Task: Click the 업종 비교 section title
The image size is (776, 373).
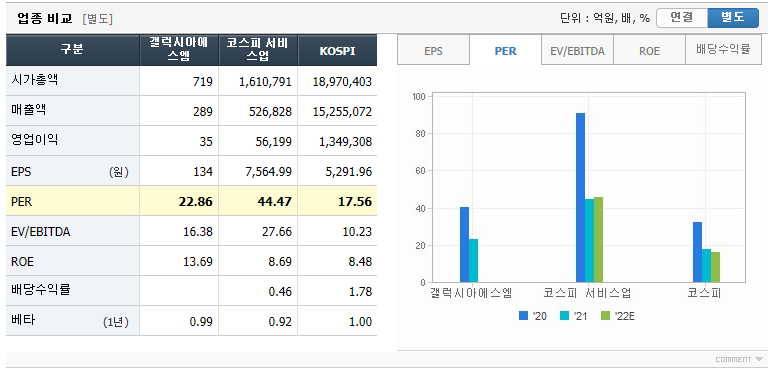Action: [45, 19]
